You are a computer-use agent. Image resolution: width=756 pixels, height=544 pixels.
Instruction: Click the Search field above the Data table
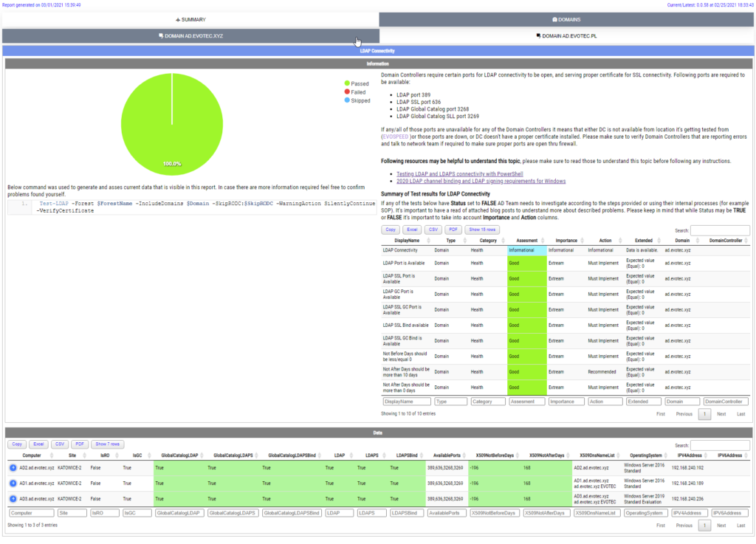coord(720,444)
